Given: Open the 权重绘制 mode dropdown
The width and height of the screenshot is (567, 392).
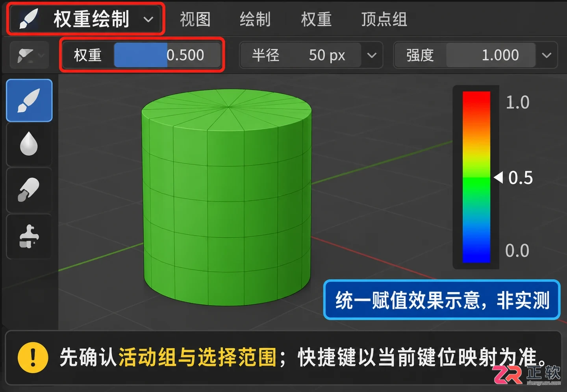Looking at the screenshot, I should 85,19.
